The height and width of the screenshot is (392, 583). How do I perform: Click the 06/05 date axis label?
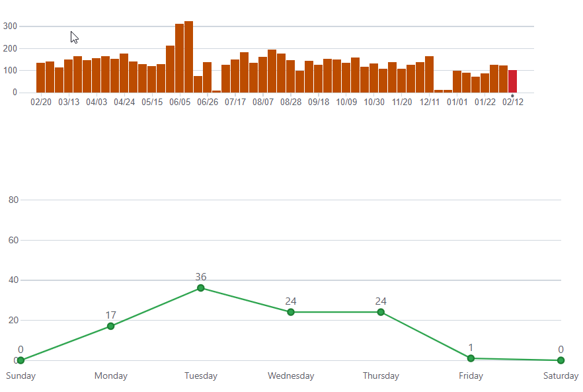click(x=180, y=102)
